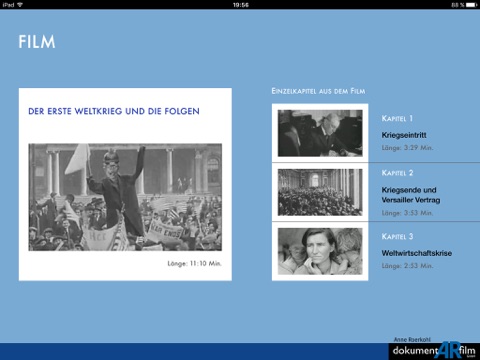Viewport: 480px width, 360px height.
Task: Open Kapitel 1 thumbnail of man writing
Action: click(320, 133)
